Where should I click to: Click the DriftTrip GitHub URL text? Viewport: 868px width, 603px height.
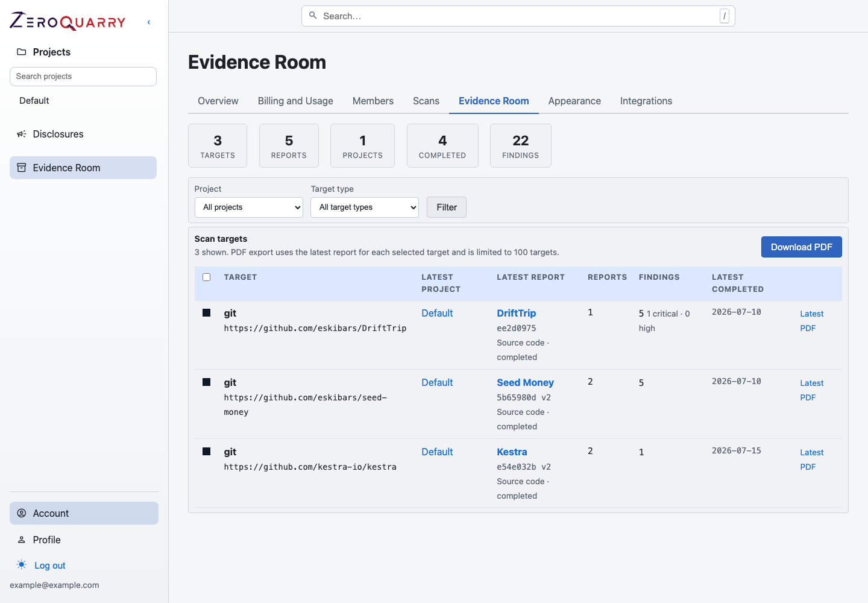coord(315,328)
